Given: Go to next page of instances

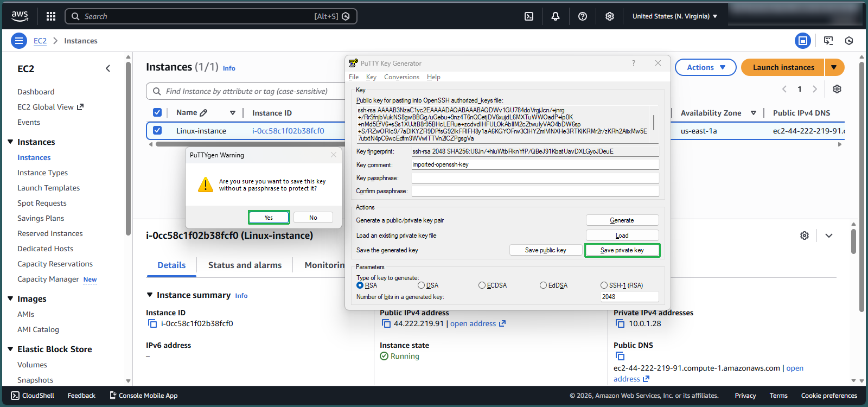Looking at the screenshot, I should 815,89.
